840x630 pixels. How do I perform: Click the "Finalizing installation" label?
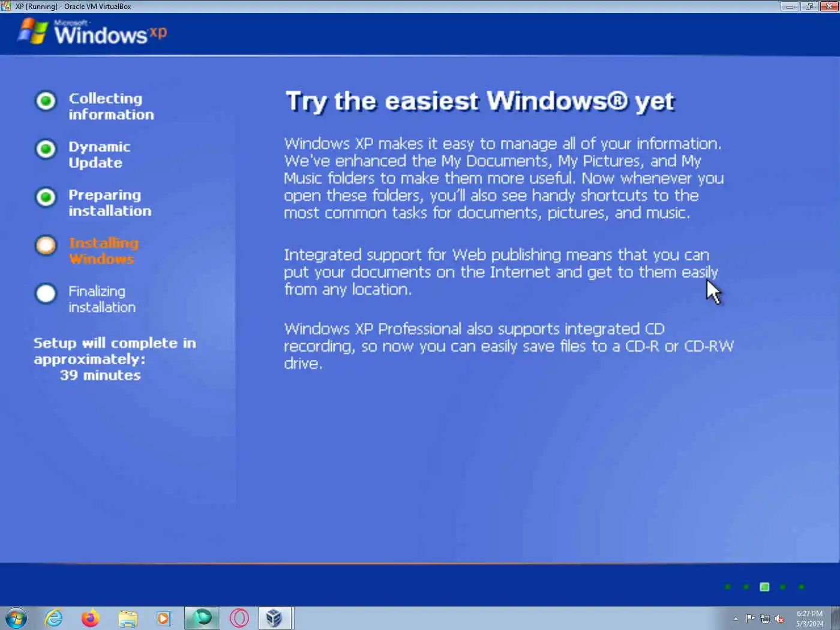coord(102,299)
